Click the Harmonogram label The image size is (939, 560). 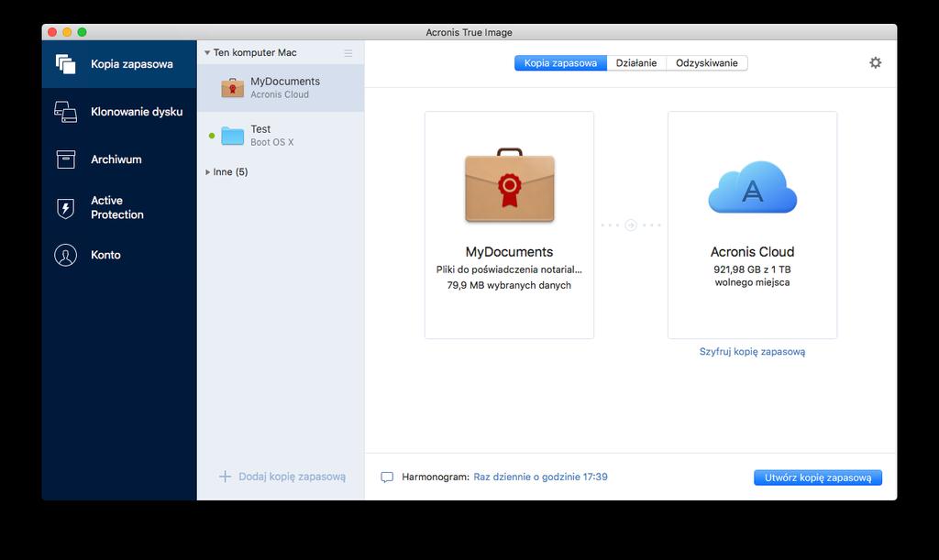(x=436, y=477)
